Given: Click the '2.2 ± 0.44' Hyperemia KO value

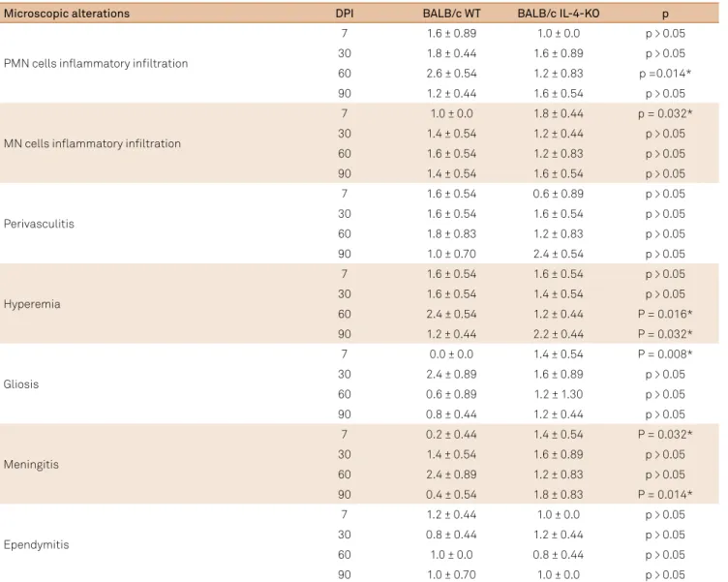Looking at the screenshot, I should click(559, 334).
